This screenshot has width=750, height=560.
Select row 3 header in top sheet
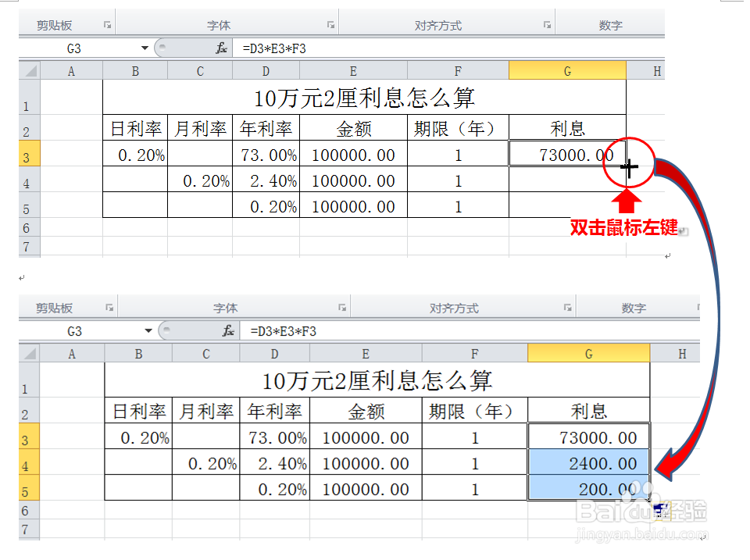(30, 153)
